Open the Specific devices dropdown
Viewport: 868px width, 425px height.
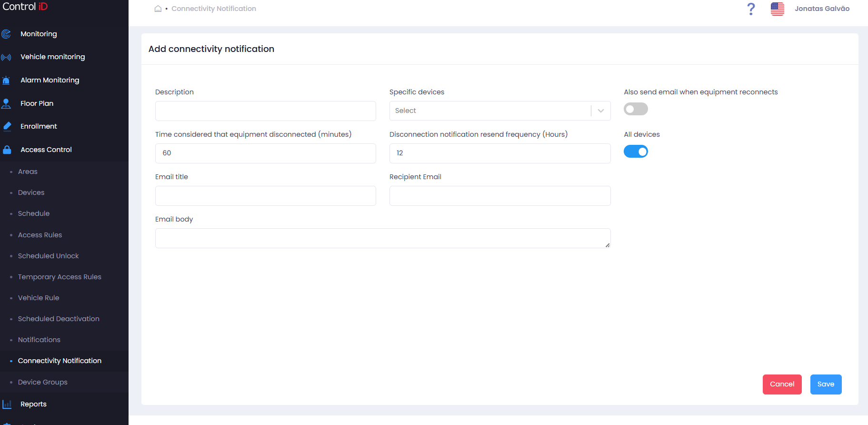pyautogui.click(x=500, y=111)
